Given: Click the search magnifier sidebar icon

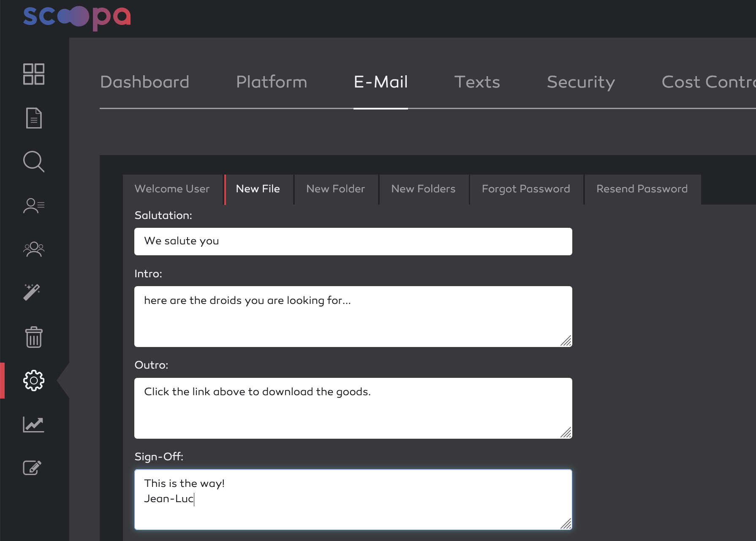Looking at the screenshot, I should (x=34, y=162).
